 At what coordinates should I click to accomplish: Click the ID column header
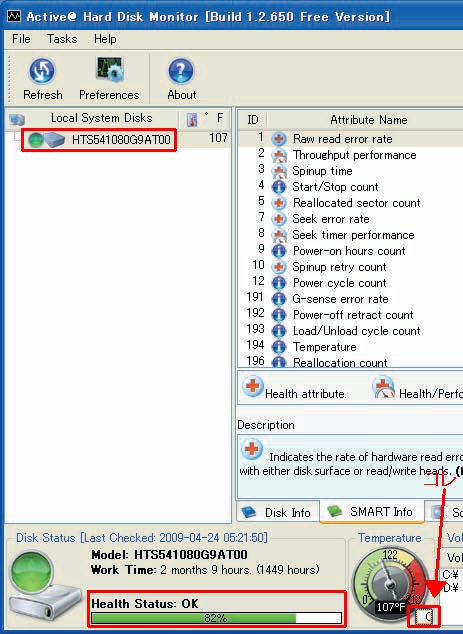[253, 120]
